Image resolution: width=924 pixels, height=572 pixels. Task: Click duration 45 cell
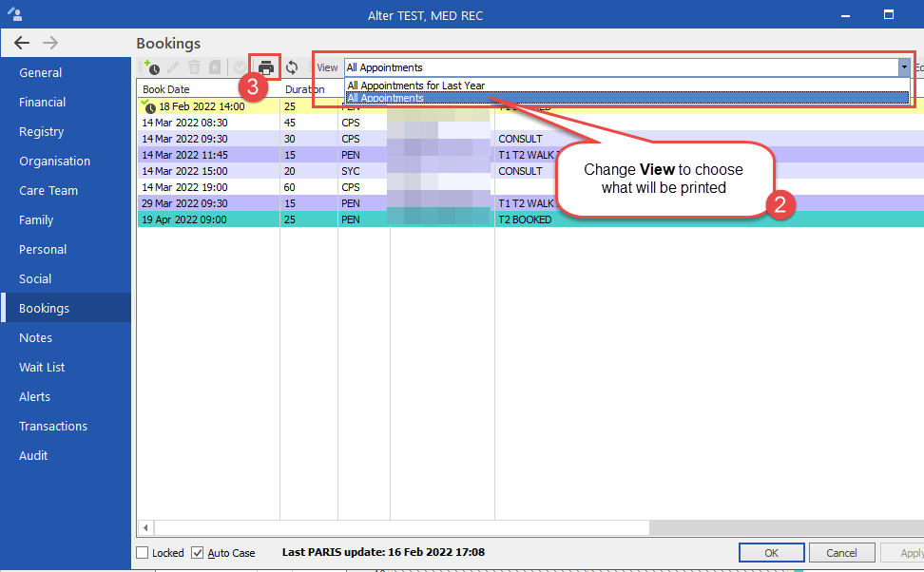(x=290, y=123)
